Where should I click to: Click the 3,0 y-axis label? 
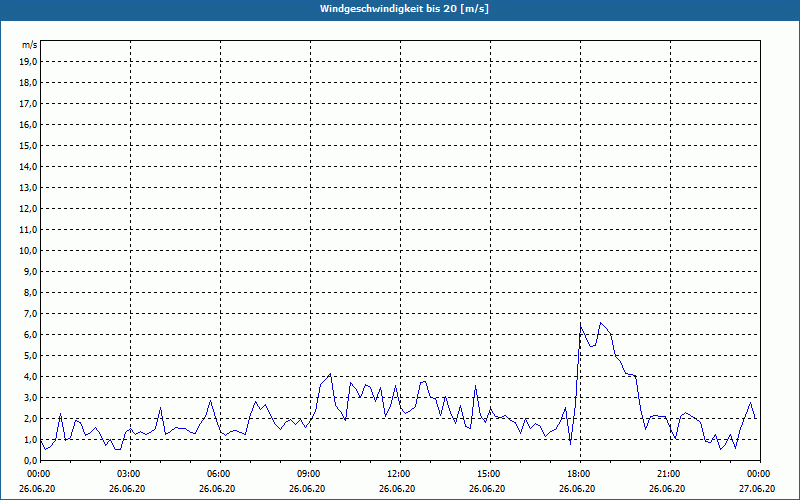point(30,397)
